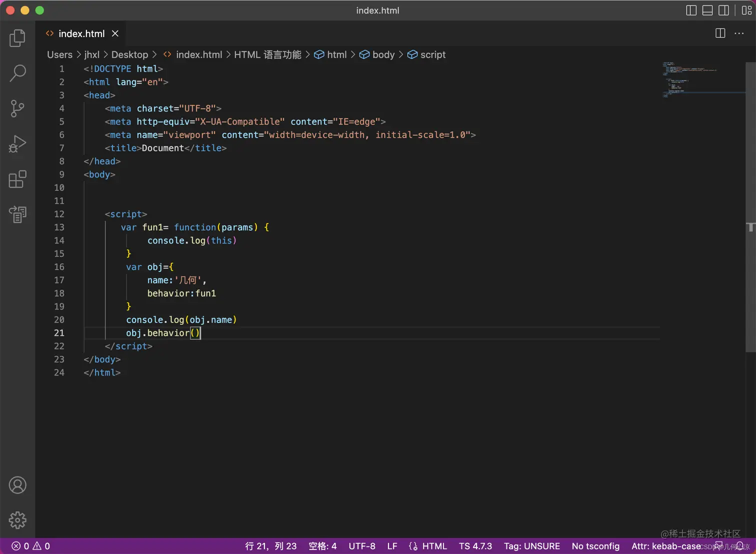Open the clipboard-list icon view in activity bar
Screen dimensions: 756x554
pos(17,214)
